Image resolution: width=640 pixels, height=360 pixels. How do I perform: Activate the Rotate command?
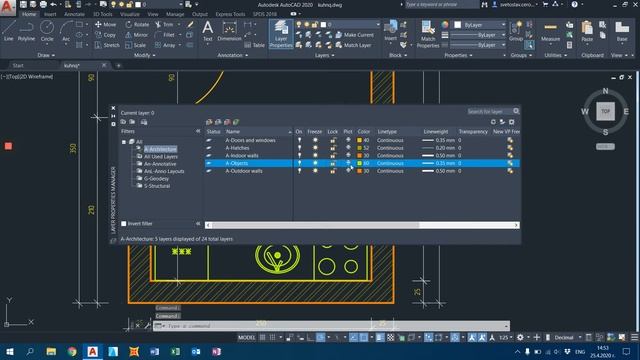(x=137, y=24)
